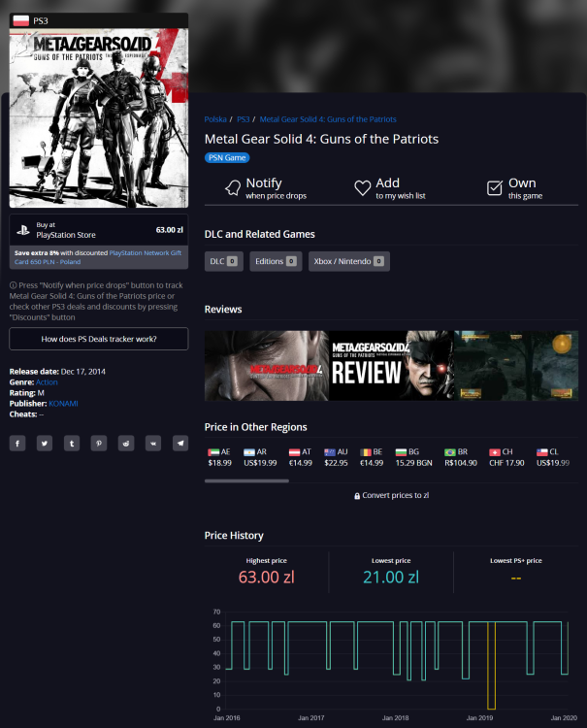Open the gameplay review thumbnail

click(x=516, y=365)
